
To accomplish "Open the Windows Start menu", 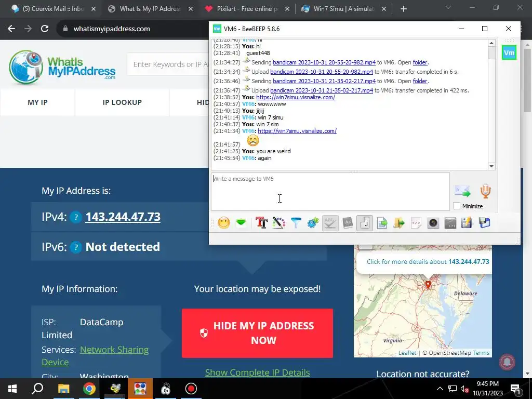I will (x=12, y=389).
